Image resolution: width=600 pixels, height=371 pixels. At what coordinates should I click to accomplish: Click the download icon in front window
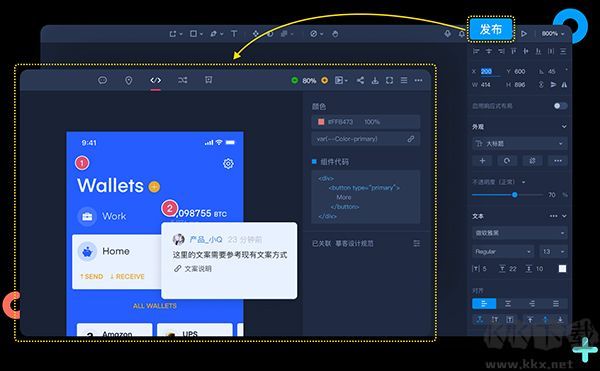point(375,80)
